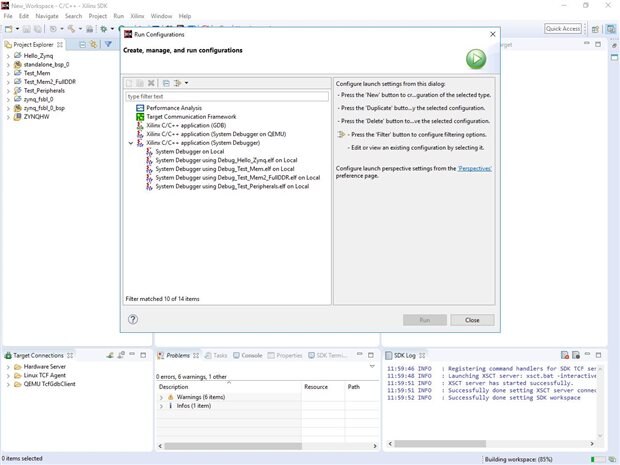This screenshot has width=620, height=465.
Task: Switch to the Console tab
Action: [x=248, y=355]
